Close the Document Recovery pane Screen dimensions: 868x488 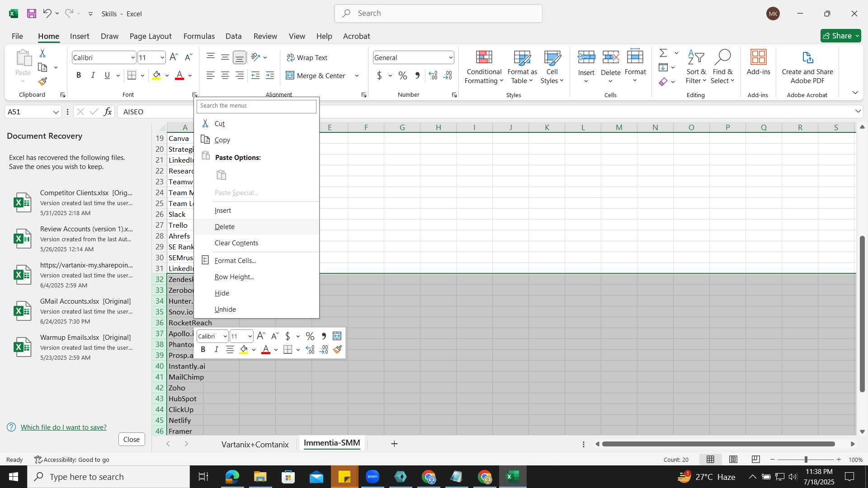132,439
